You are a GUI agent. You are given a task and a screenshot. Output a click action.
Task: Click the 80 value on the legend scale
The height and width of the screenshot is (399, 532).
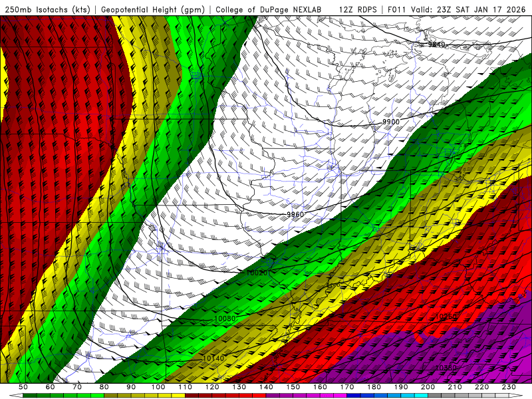[x=104, y=387]
